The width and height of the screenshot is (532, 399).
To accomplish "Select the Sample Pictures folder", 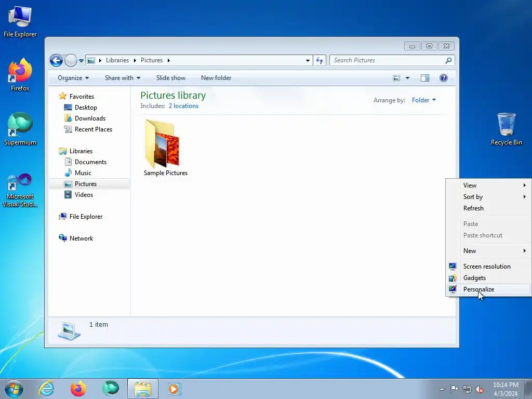I will tap(166, 148).
